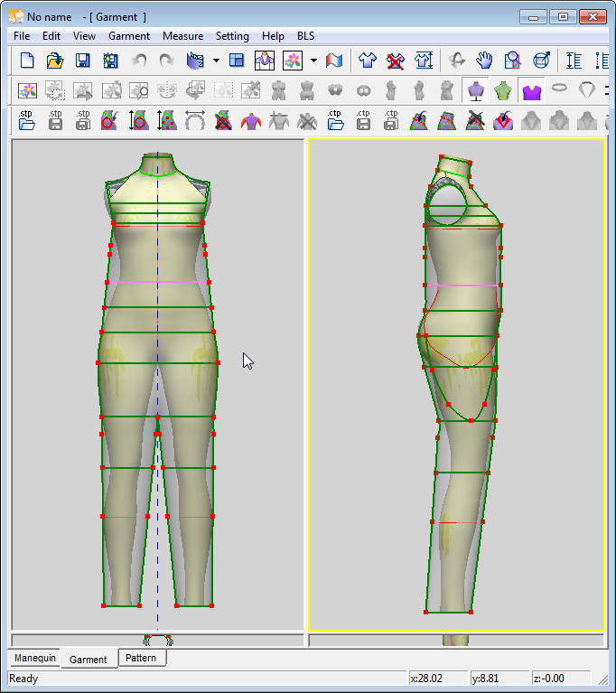Undo the last action with the undo arrow
Image resolution: width=616 pixels, height=693 pixels.
click(x=140, y=61)
